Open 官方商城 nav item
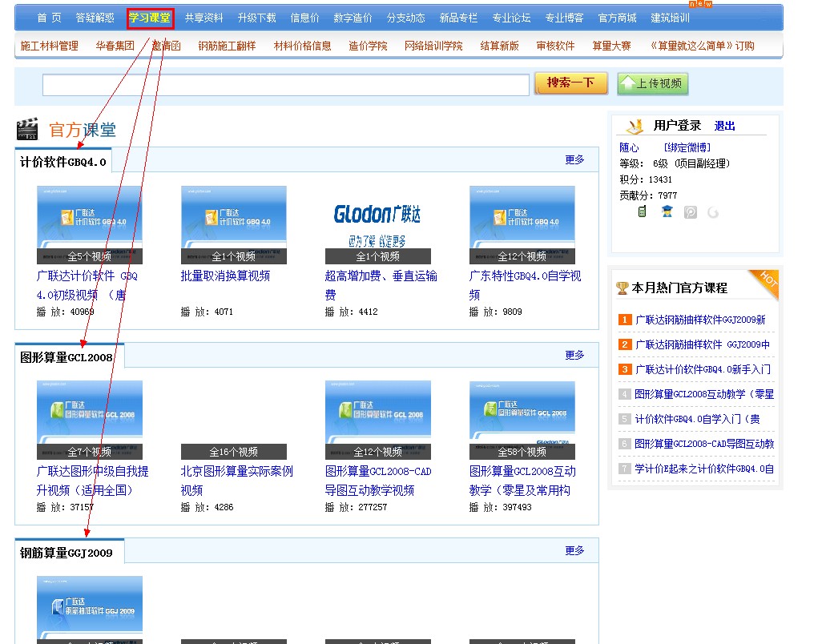Screen dimensions: 834x644 point(617,18)
